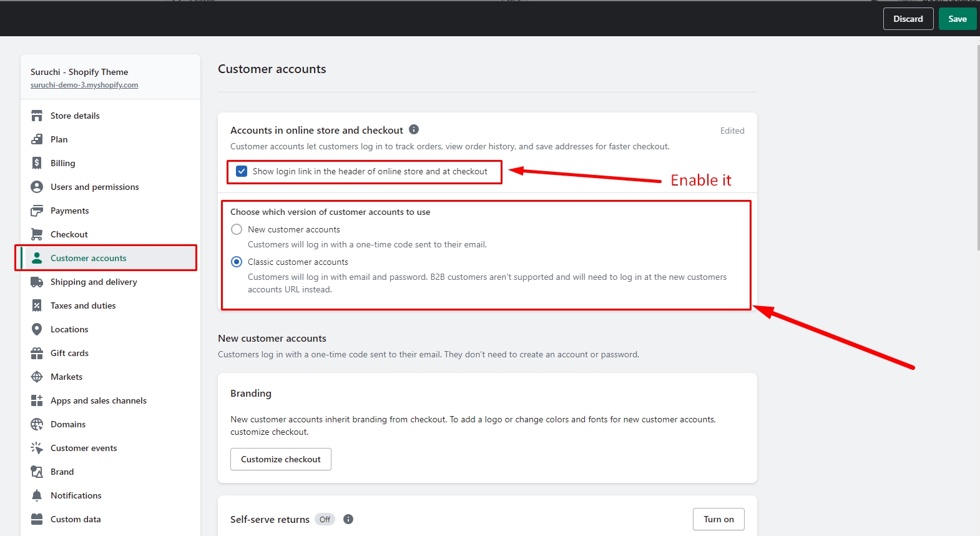Open the Markets settings page

pyautogui.click(x=66, y=377)
